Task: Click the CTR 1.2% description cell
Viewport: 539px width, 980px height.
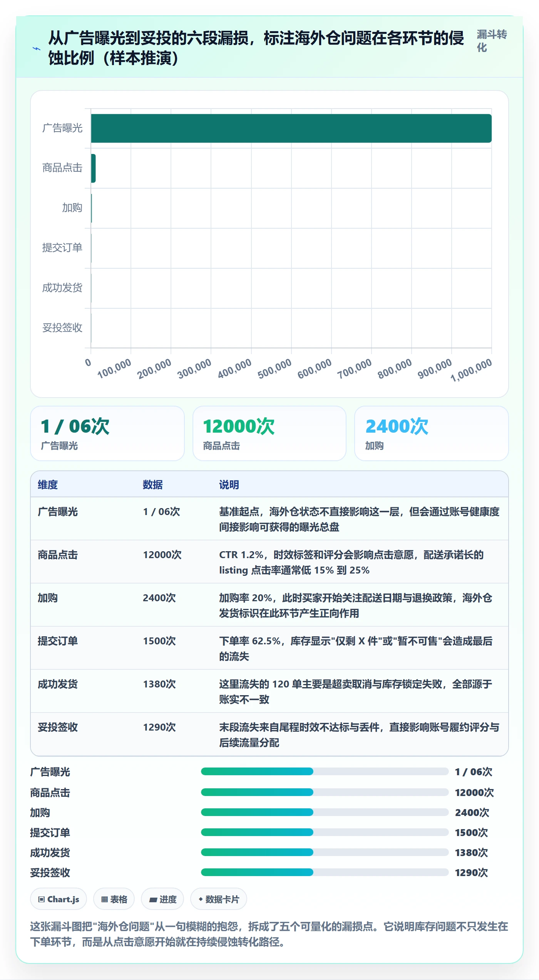Action: [x=360, y=562]
